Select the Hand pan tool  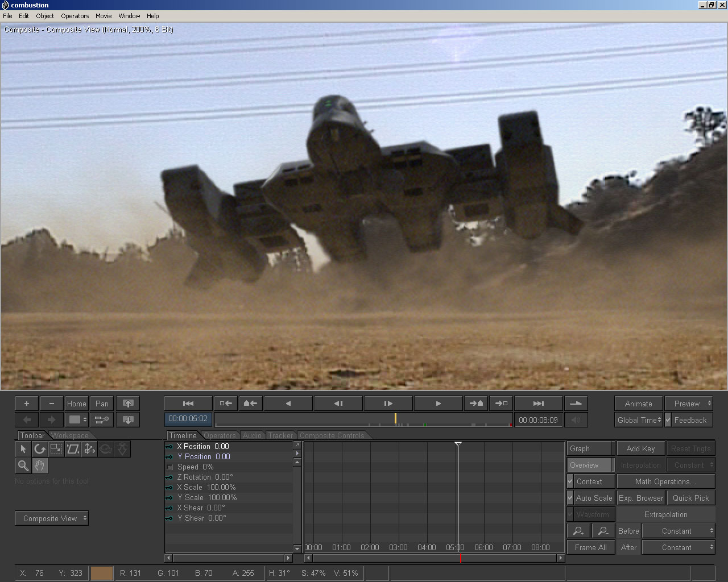(x=40, y=466)
